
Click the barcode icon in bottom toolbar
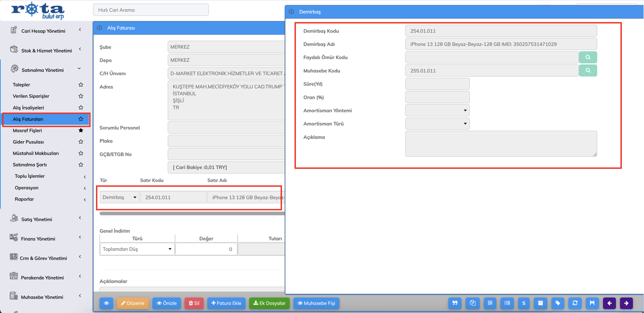(507, 303)
